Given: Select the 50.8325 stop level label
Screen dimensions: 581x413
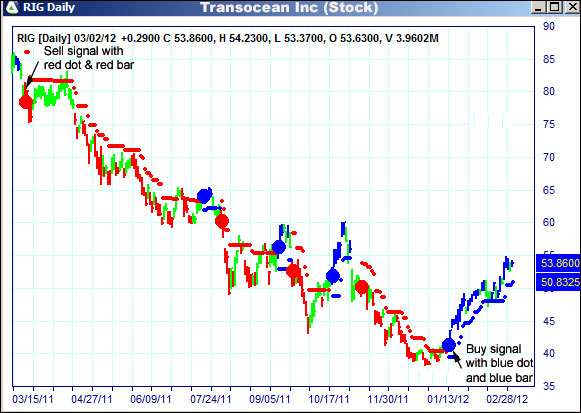Looking at the screenshot, I should click(x=558, y=282).
